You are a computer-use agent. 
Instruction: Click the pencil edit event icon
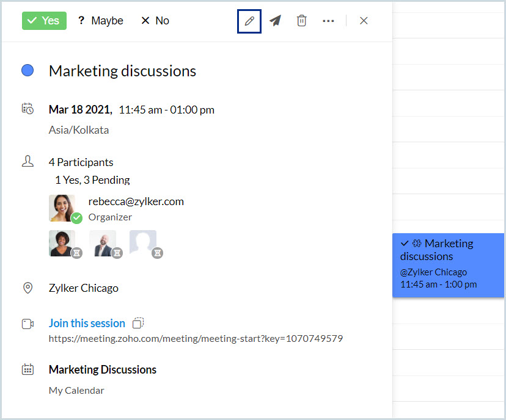point(249,21)
